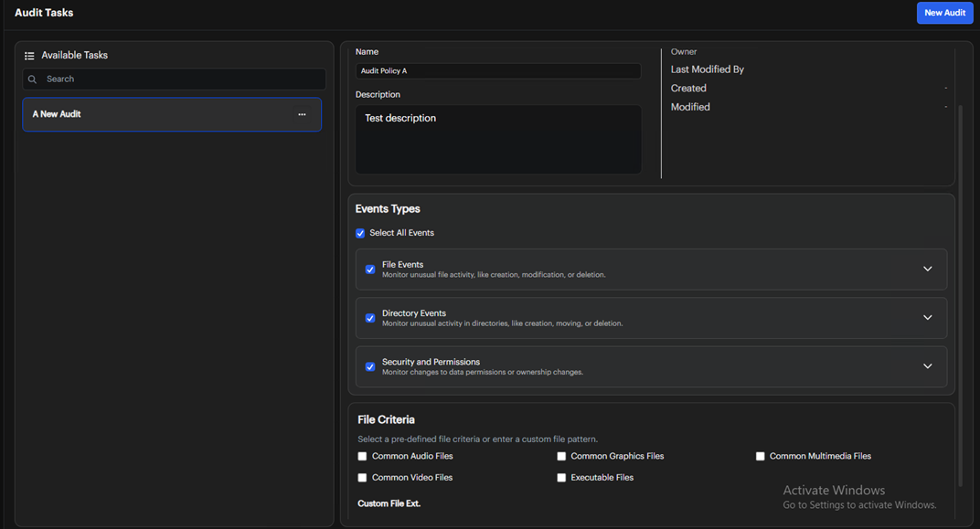Check Common Audio Files

click(x=362, y=456)
